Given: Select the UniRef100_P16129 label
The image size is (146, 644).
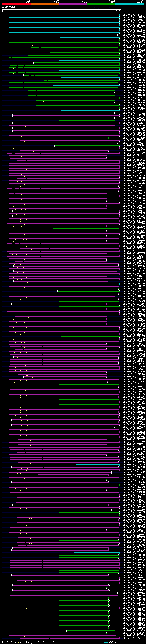Looking at the screenshot, I should pyautogui.click(x=134, y=284).
